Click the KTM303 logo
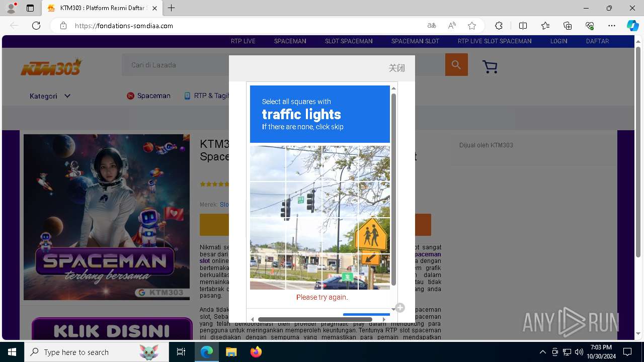 click(51, 66)
